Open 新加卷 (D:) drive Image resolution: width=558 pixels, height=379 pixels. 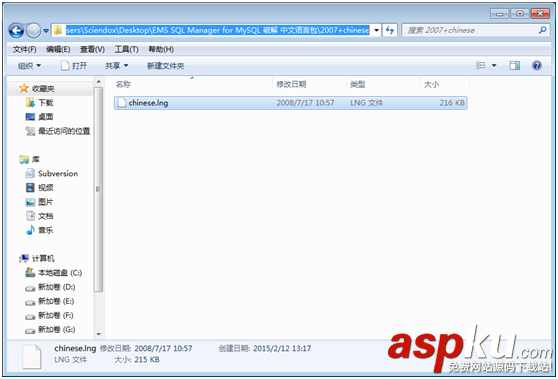click(x=57, y=287)
